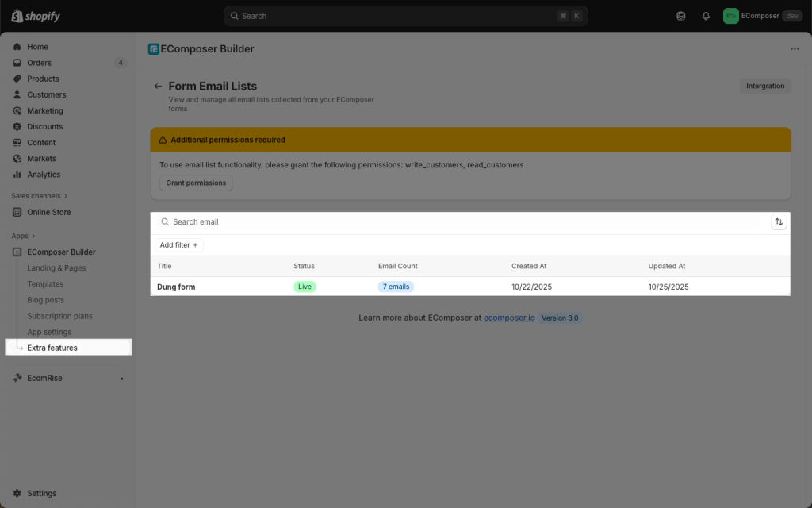Go to Landing & Pages
This screenshot has height=508, width=812.
(56, 268)
